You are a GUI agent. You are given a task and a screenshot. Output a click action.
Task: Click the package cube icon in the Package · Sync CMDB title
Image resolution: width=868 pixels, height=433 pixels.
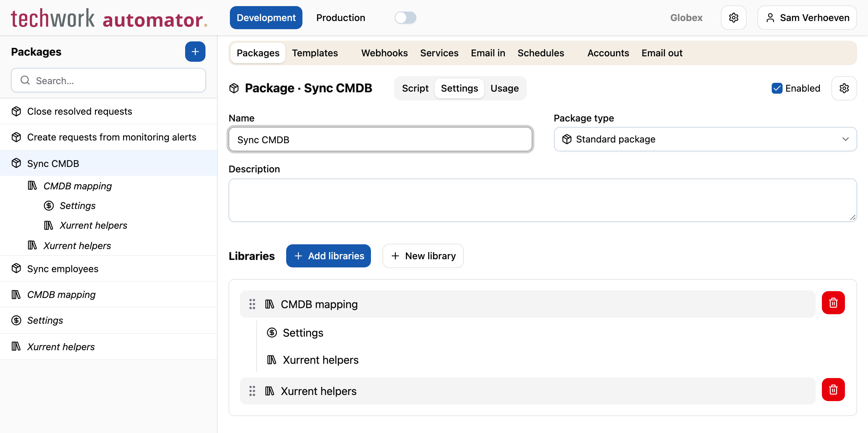pyautogui.click(x=234, y=88)
